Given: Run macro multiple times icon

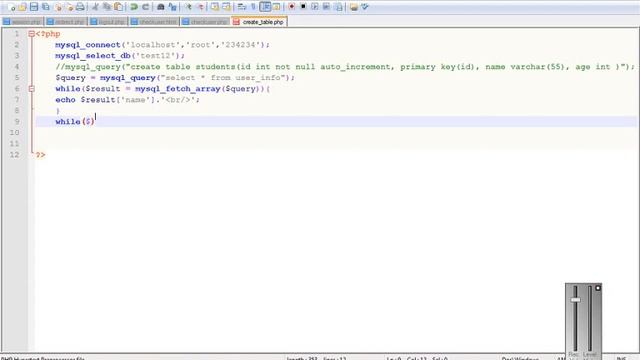Looking at the screenshot, I should 326,7.
